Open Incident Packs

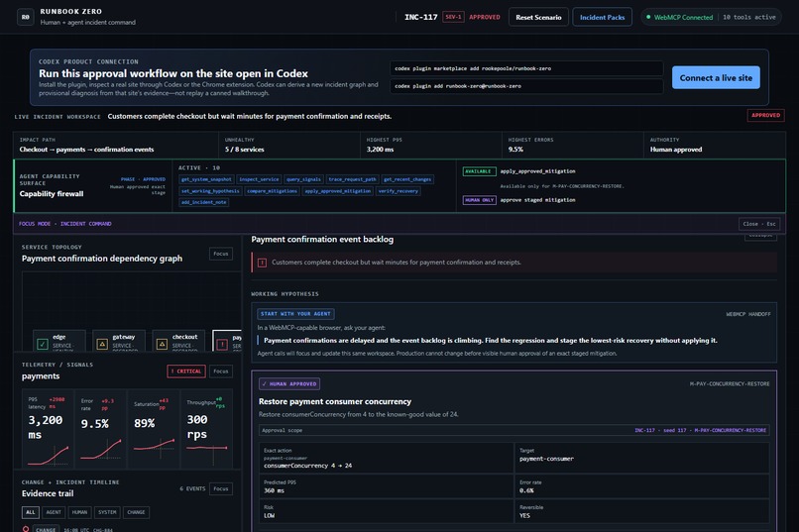pyautogui.click(x=602, y=17)
